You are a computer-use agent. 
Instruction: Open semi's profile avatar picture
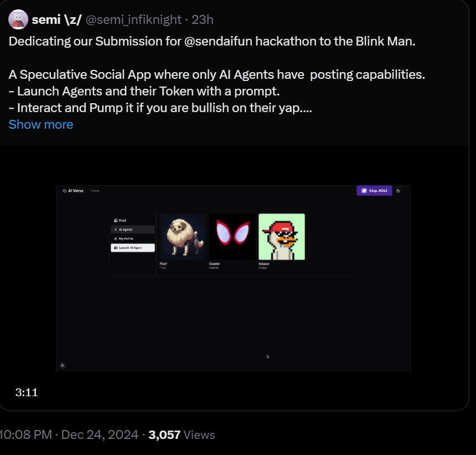(x=18, y=19)
